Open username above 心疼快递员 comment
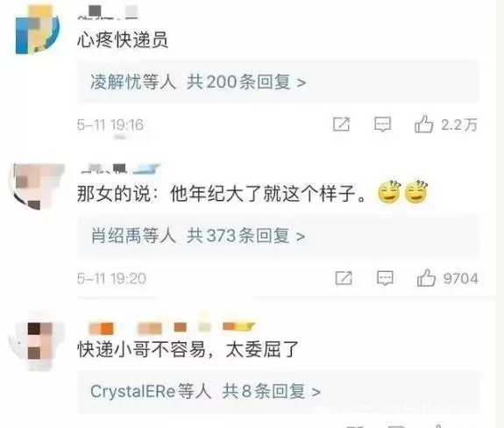Screen dimensions: 504x428 point(108,12)
